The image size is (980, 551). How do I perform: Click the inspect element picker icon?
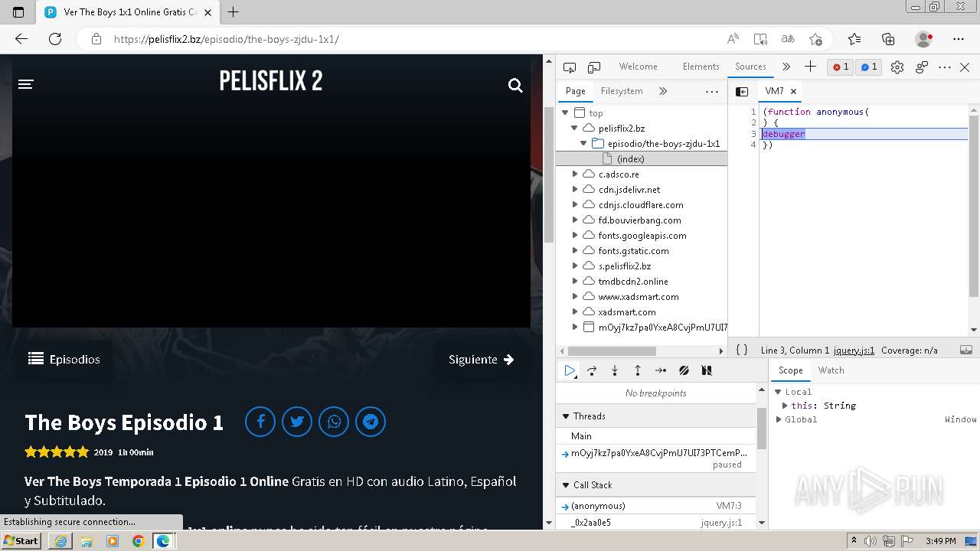[569, 67]
